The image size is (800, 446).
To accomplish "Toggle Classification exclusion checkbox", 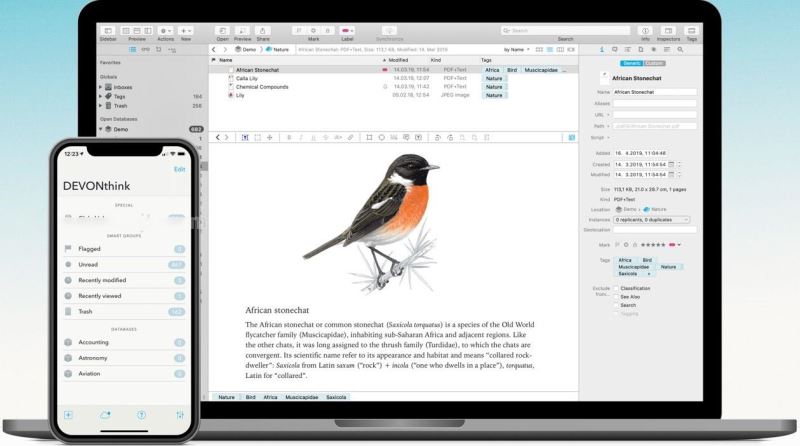I will pos(616,289).
